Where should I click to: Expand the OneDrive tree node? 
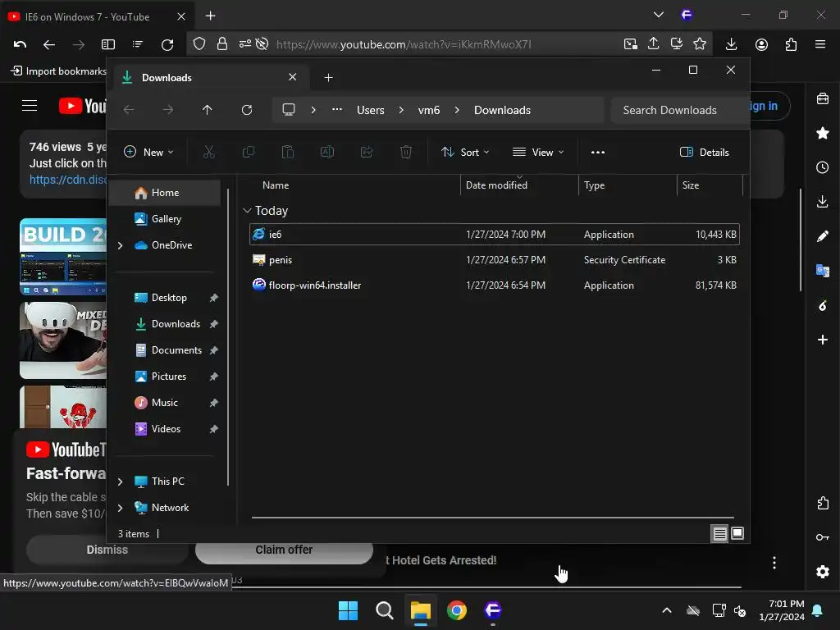(121, 245)
